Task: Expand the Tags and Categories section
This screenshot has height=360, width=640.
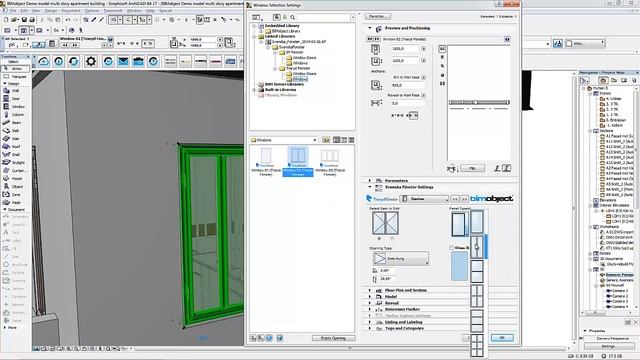Action: coord(370,328)
